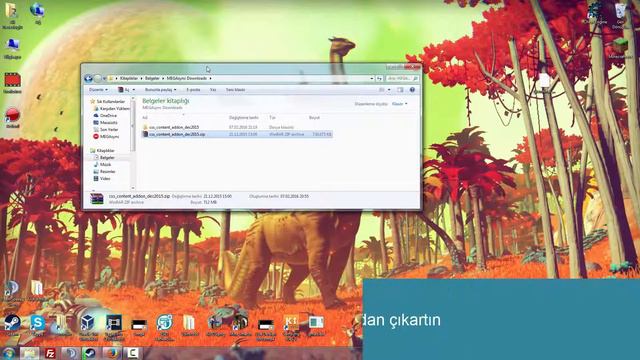Select Kitaplıklar in the navigation pane

[102, 151]
